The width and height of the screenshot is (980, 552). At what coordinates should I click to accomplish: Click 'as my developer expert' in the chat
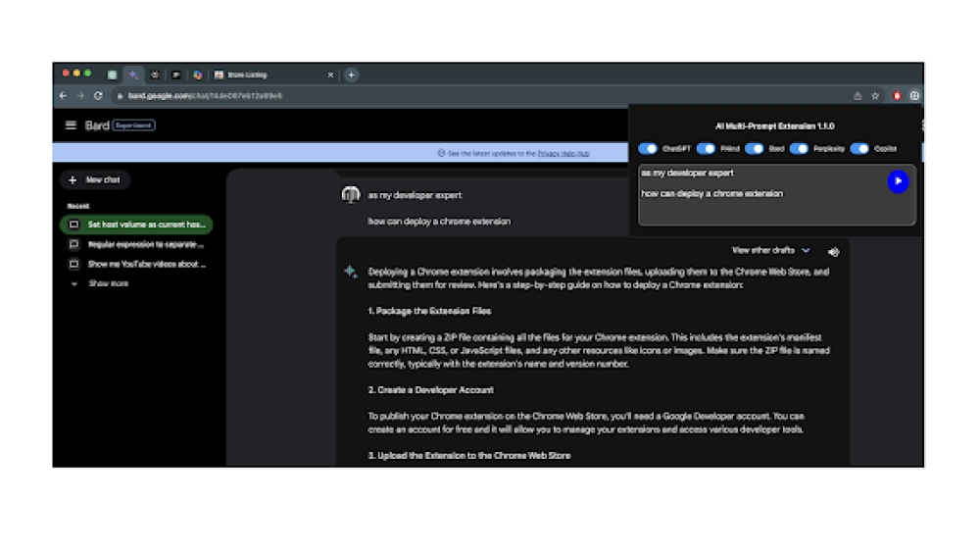415,196
